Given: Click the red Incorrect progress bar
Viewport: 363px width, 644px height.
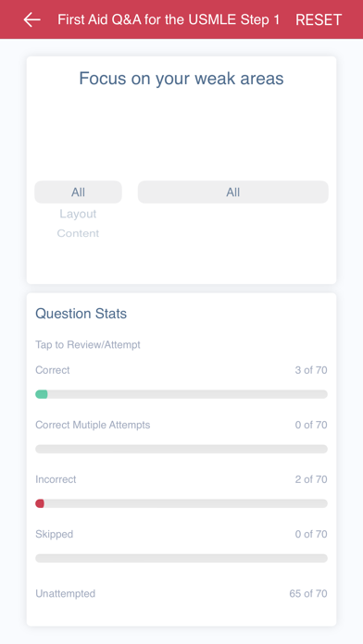Looking at the screenshot, I should pos(181,503).
